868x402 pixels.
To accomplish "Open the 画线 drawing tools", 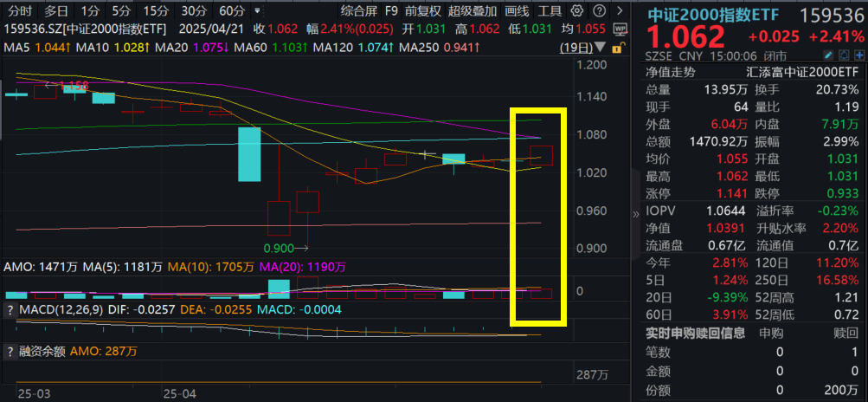I will pyautogui.click(x=516, y=12).
